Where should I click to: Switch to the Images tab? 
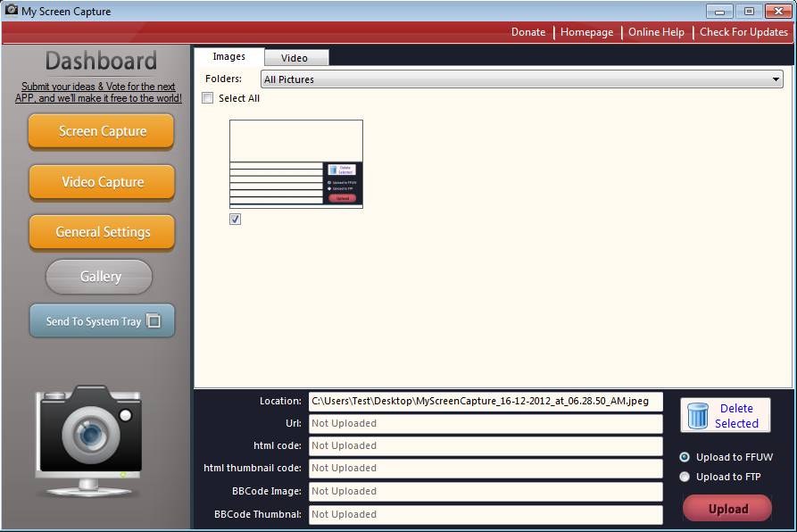(x=228, y=56)
